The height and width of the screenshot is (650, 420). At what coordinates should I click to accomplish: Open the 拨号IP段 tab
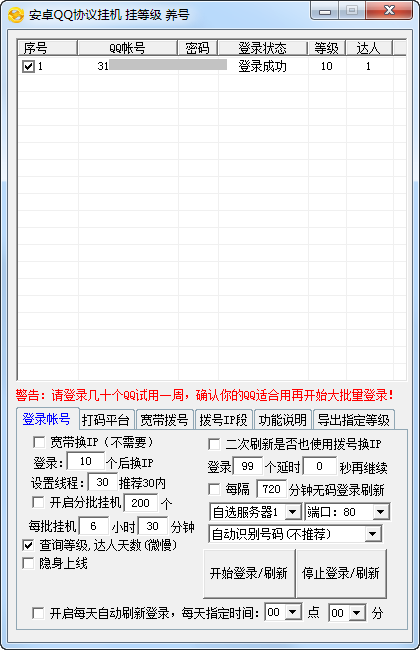[223, 420]
